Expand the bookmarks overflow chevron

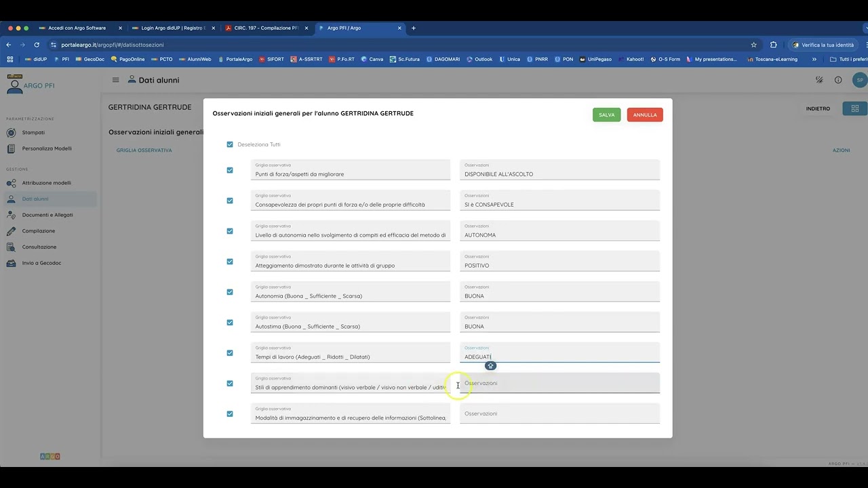point(816,59)
